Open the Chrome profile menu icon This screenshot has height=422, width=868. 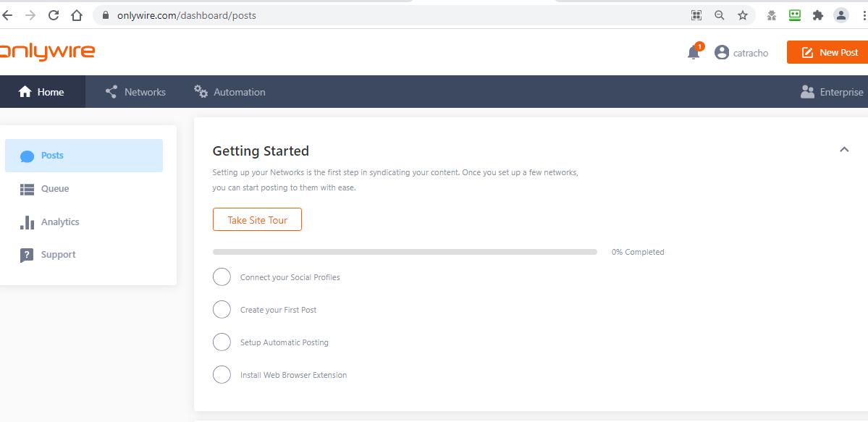[x=841, y=15]
